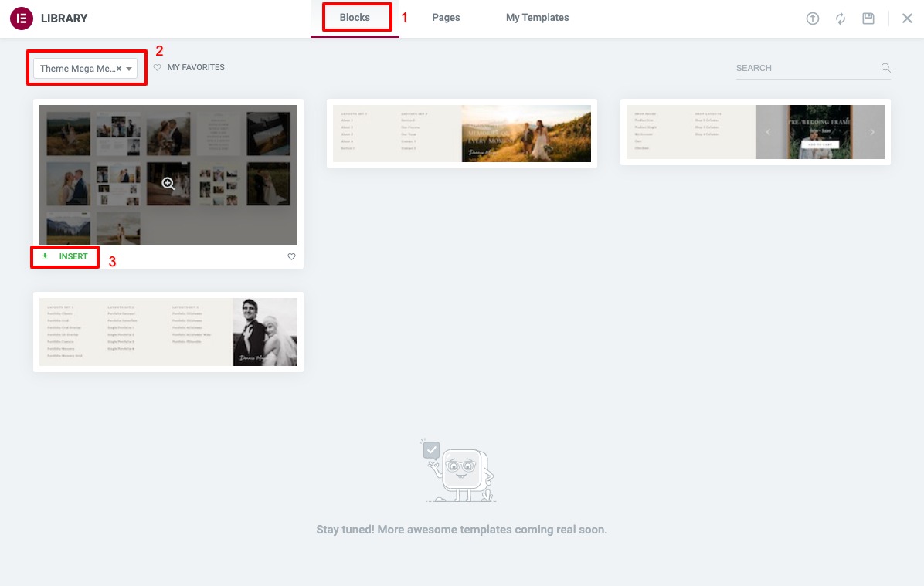The image size is (924, 586).
Task: Select the Blocks tab
Action: pyautogui.click(x=354, y=17)
